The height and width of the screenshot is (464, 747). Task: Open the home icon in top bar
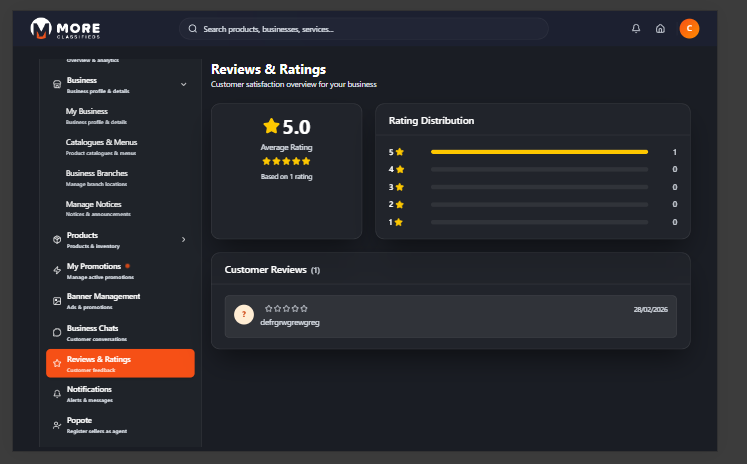tap(660, 29)
